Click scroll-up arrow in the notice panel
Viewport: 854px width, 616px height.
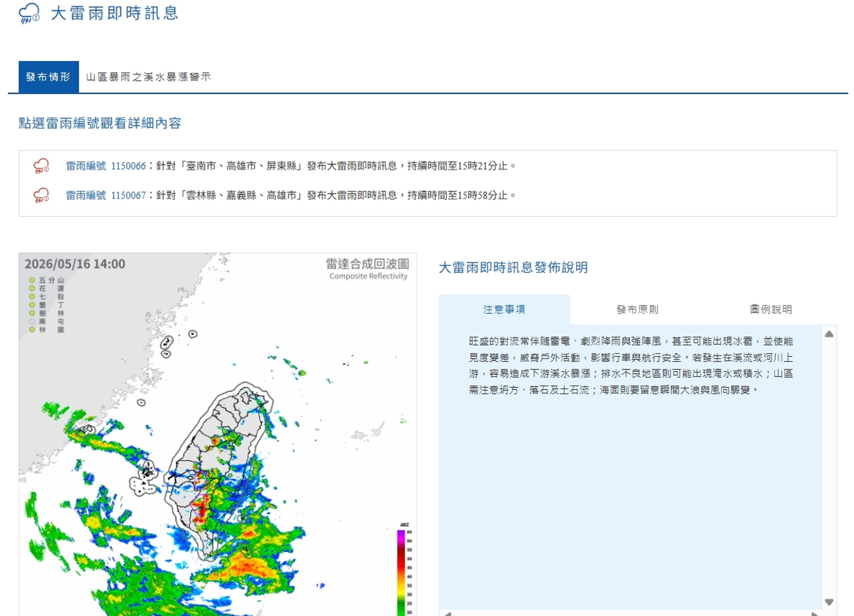pyautogui.click(x=829, y=334)
